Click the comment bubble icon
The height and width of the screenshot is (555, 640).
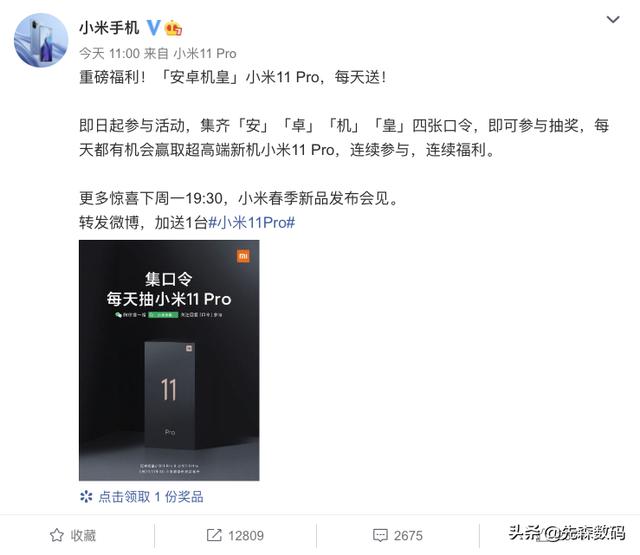380,535
